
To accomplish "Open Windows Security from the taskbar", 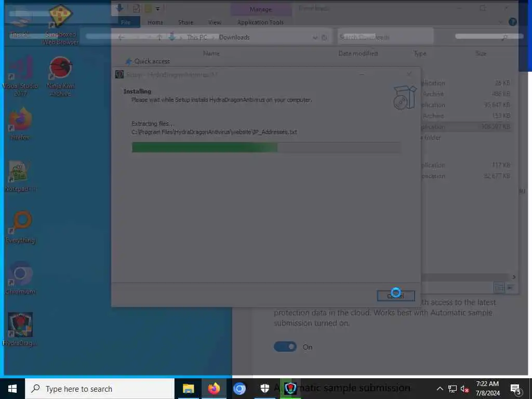I will coord(264,389).
